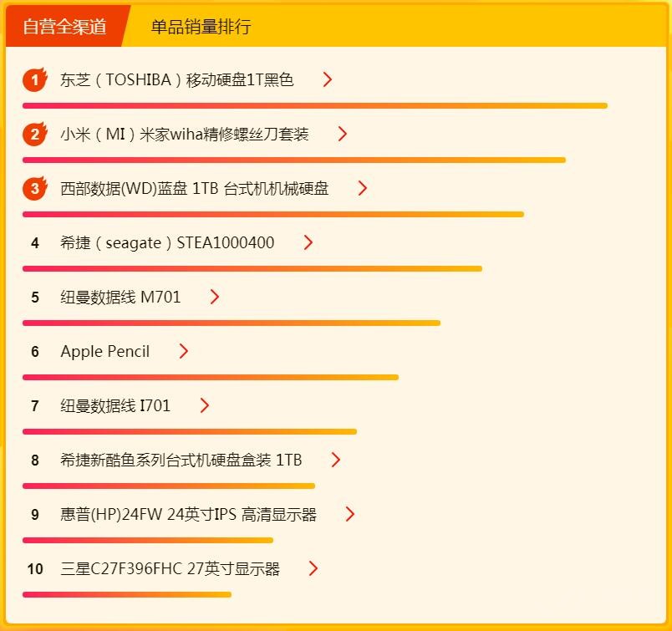The image size is (672, 631).
Task: Click the flame badge ranked number 3
Action: (34, 188)
